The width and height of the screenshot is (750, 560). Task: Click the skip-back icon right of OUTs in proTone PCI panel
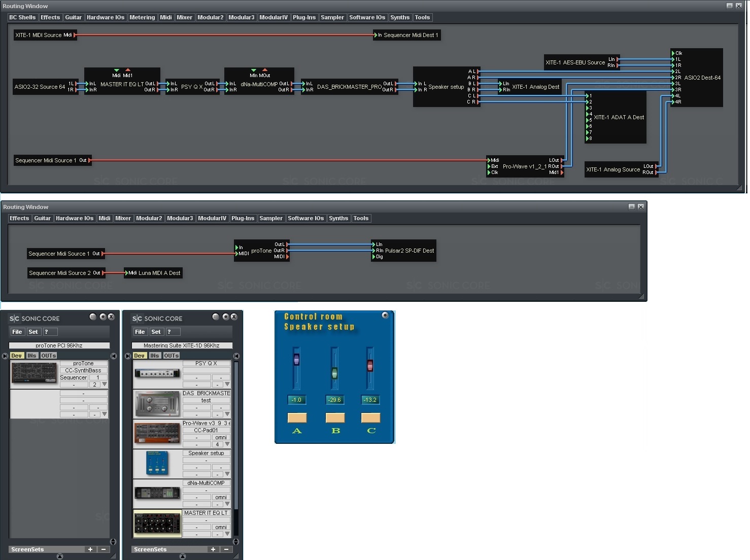(114, 356)
